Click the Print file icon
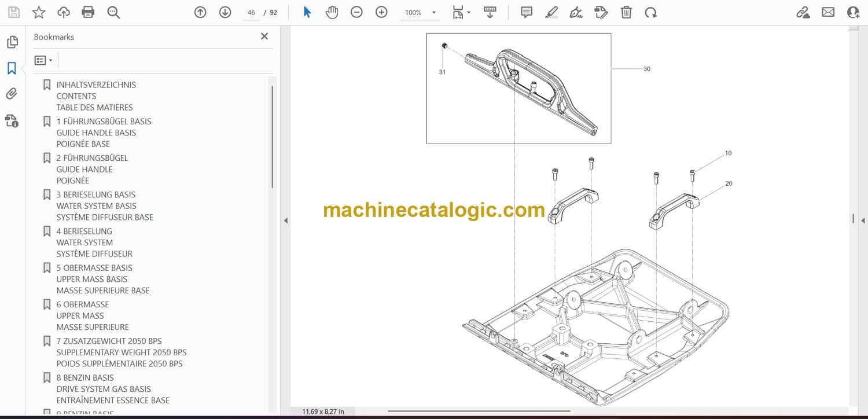The width and height of the screenshot is (868, 419). tap(88, 12)
